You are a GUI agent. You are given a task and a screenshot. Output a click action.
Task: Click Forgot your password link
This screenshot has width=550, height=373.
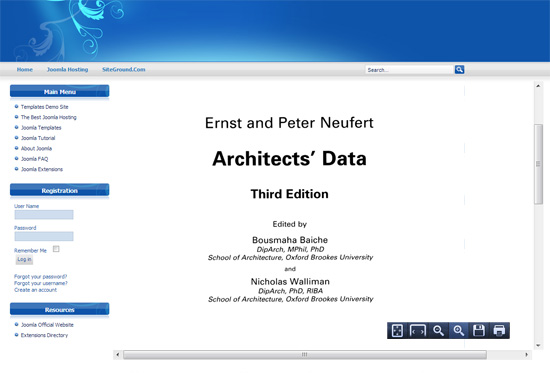40,277
